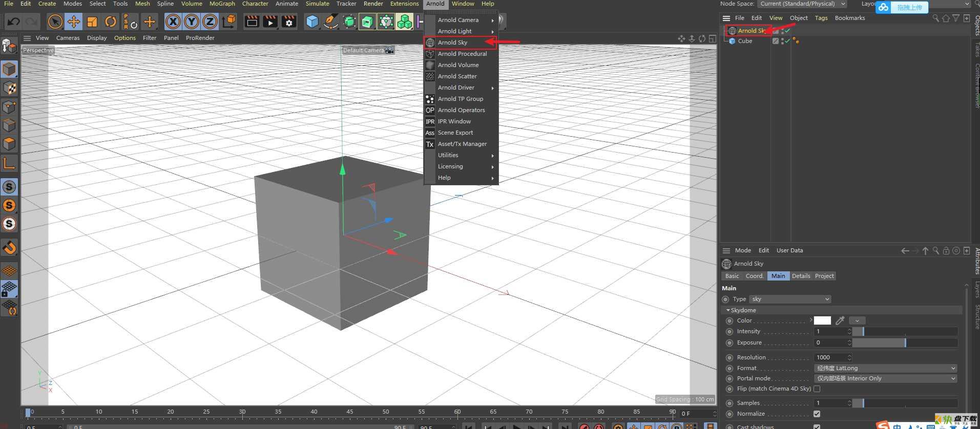Open the Node Space dropdown
The height and width of the screenshot is (429, 980).
point(801,4)
